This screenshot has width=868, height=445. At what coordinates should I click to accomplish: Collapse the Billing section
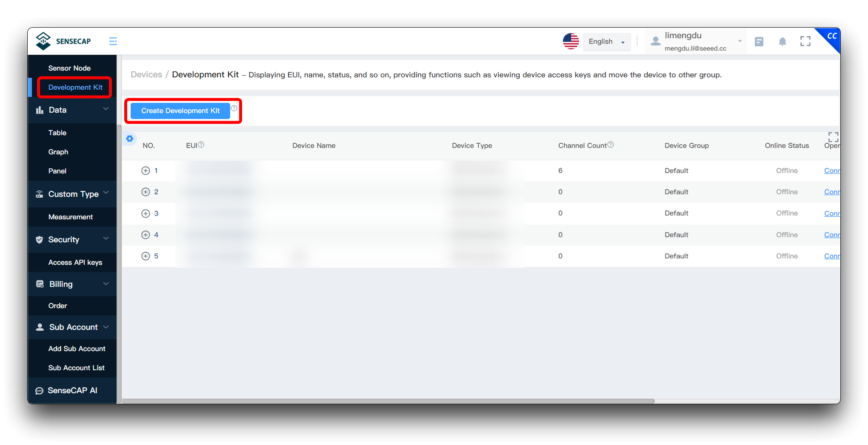tap(106, 283)
